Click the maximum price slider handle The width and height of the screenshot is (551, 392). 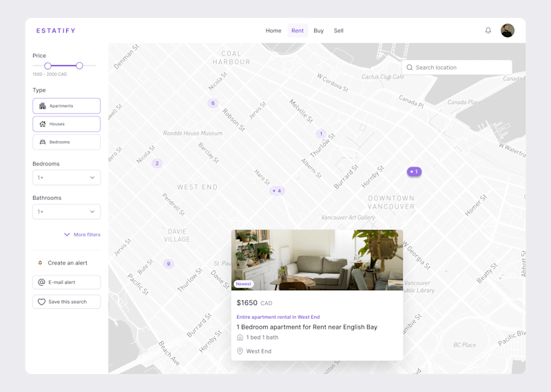coord(79,65)
